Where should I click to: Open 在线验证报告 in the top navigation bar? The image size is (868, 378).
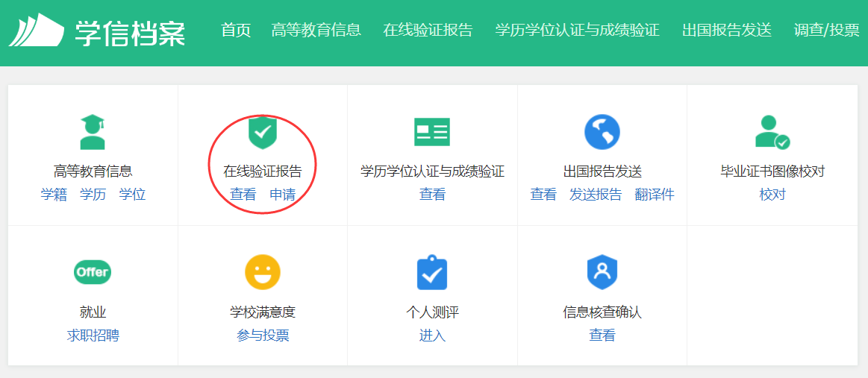pos(428,30)
